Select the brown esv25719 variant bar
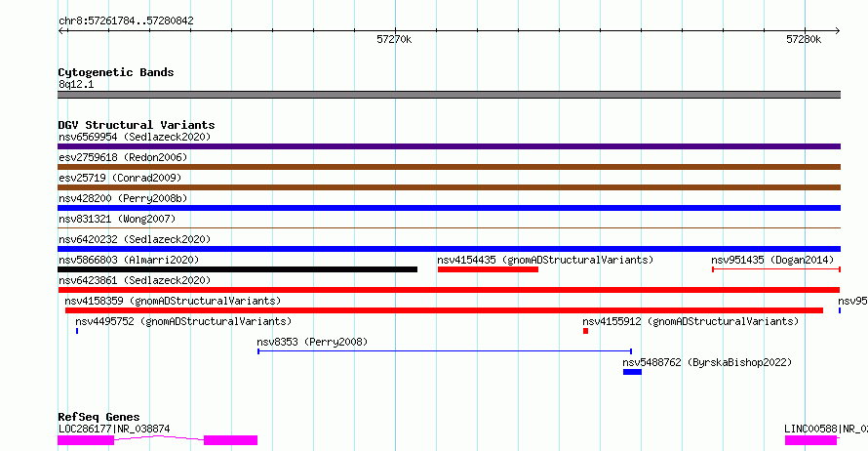 pyautogui.click(x=449, y=187)
